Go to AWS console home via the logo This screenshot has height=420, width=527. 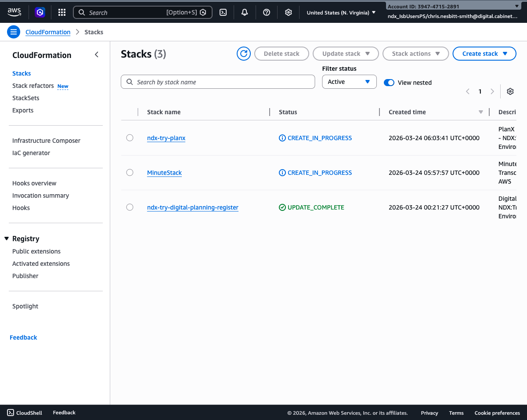pos(14,12)
